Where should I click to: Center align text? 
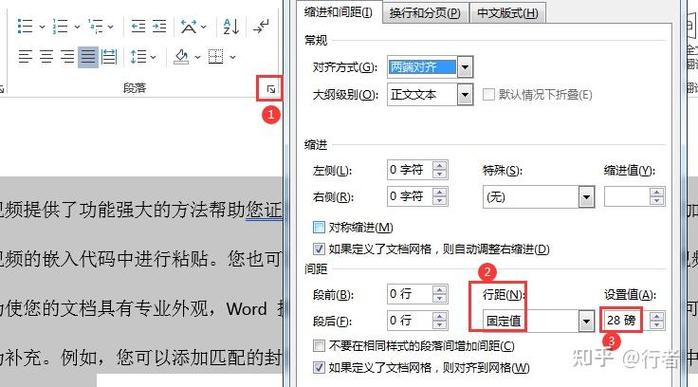(46, 57)
